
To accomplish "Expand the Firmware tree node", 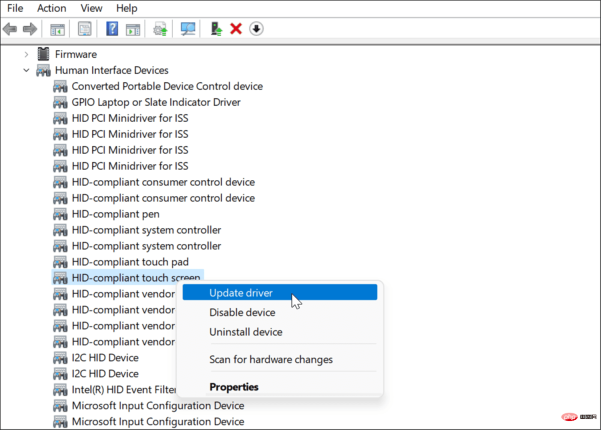I will click(x=26, y=54).
